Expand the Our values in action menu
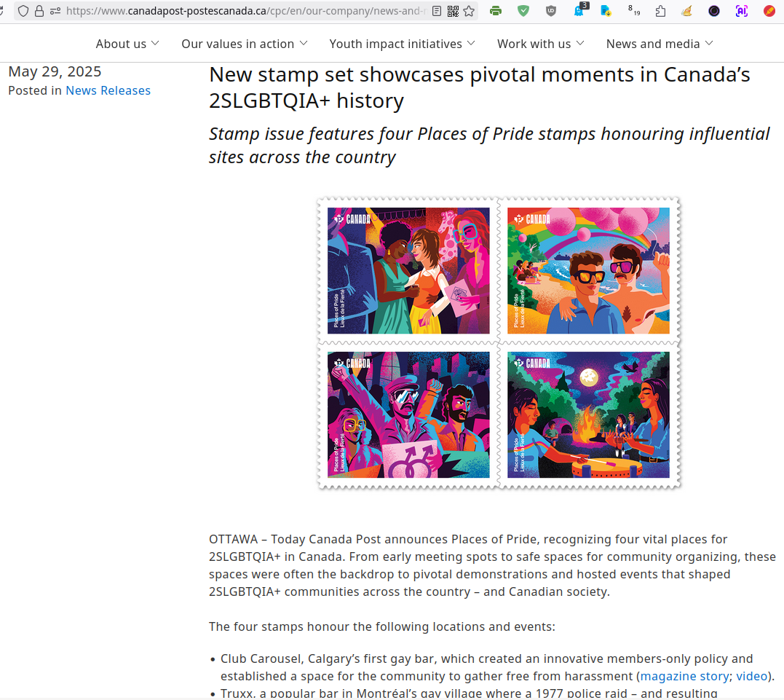The image size is (784, 700). click(245, 44)
